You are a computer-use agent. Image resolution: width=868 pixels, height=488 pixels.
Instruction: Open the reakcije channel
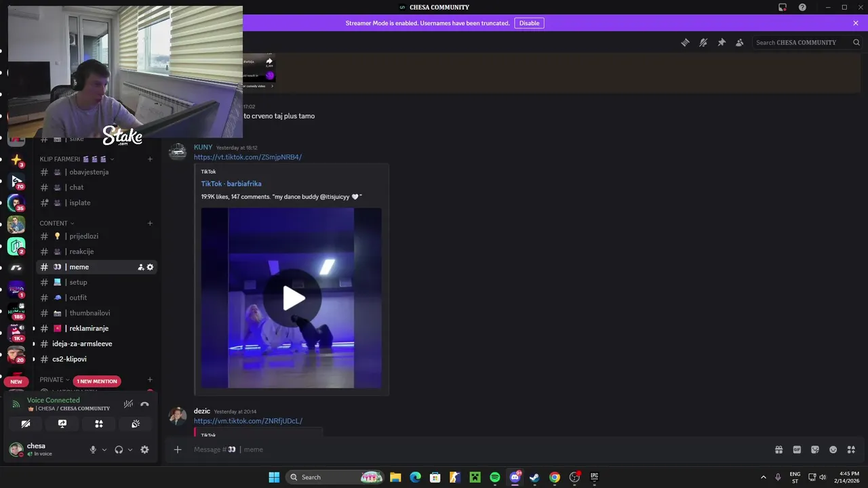coord(97,251)
